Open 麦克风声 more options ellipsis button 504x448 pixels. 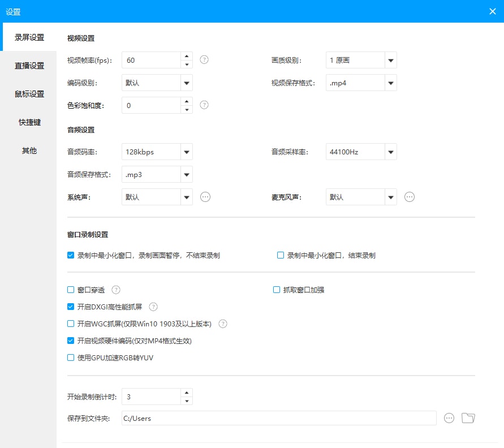(410, 197)
